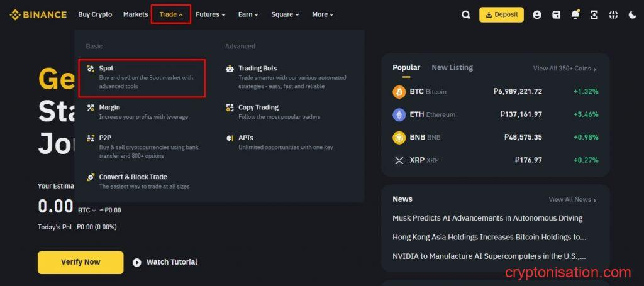Open the wallet icon in header
The height and width of the screenshot is (286, 644).
556,14
